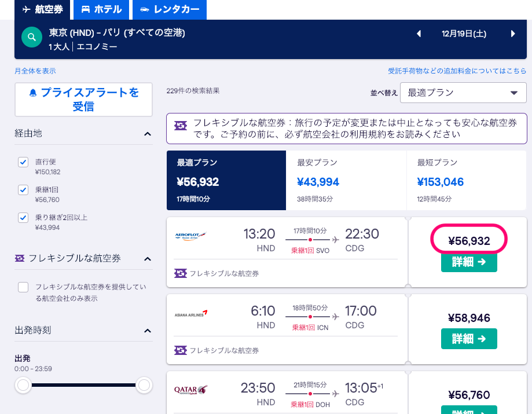Switch to the 航空券 tab
532x414 pixels.
click(42, 9)
